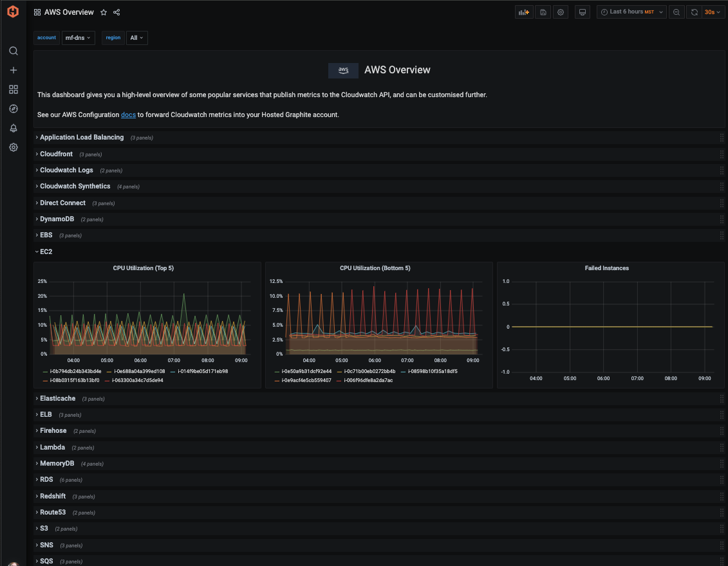Expand the Cloudwatch Synthetics row
This screenshot has height=566, width=728.
point(75,186)
